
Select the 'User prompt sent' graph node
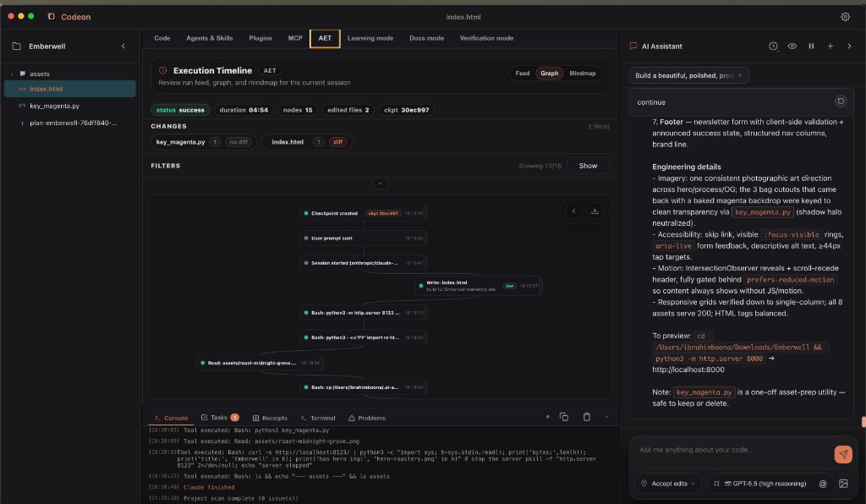tap(364, 238)
